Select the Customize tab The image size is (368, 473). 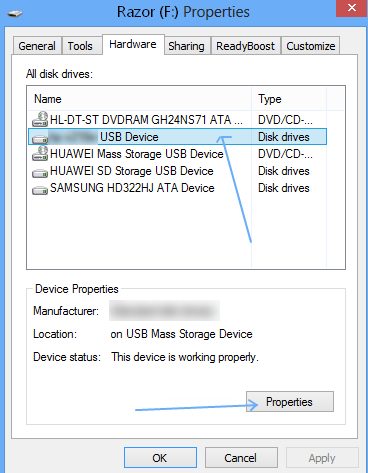click(311, 46)
